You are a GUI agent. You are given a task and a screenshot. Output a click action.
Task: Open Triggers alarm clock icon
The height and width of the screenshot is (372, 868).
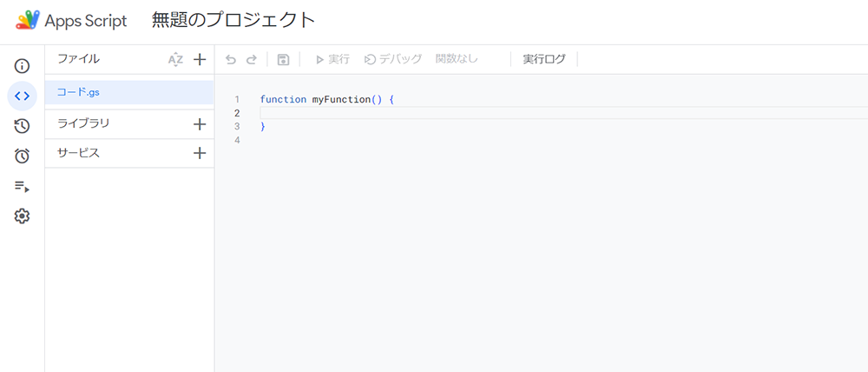click(x=22, y=156)
